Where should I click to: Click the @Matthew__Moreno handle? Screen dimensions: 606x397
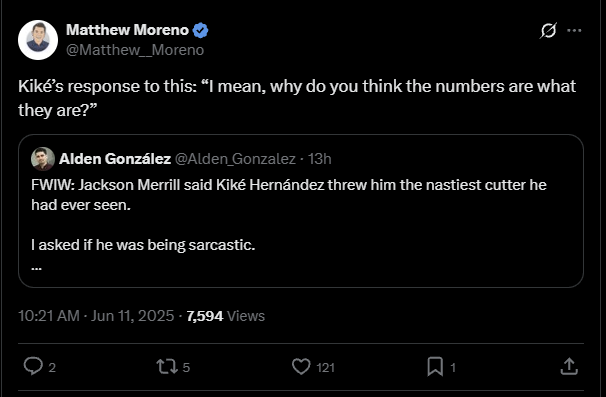pyautogui.click(x=135, y=50)
